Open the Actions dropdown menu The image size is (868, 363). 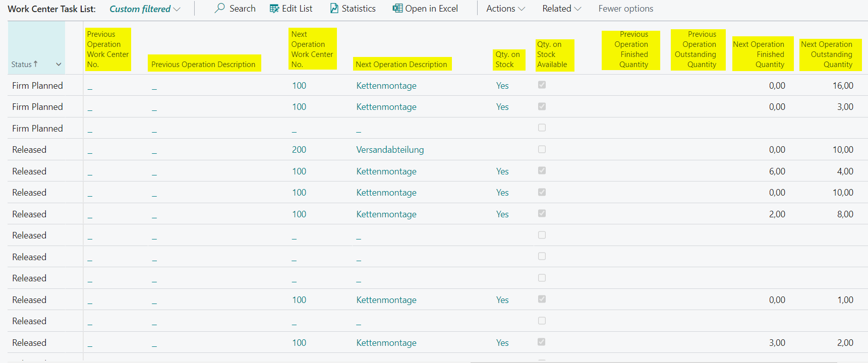click(505, 9)
